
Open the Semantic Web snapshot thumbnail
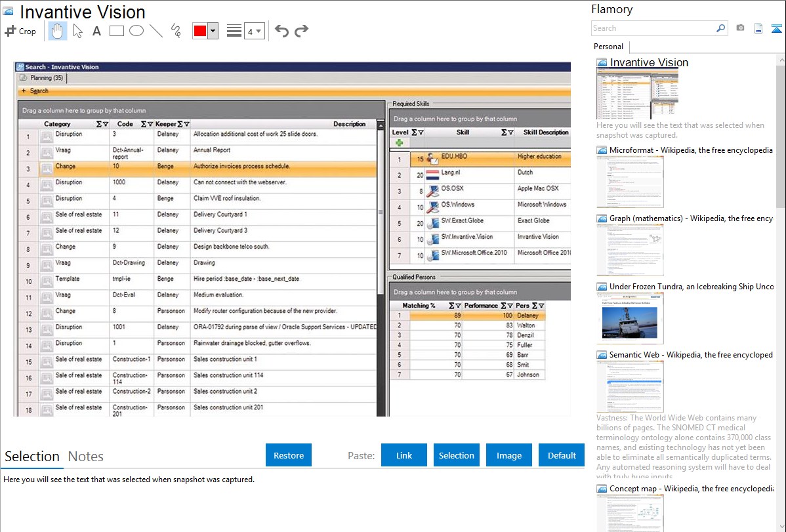[630, 386]
